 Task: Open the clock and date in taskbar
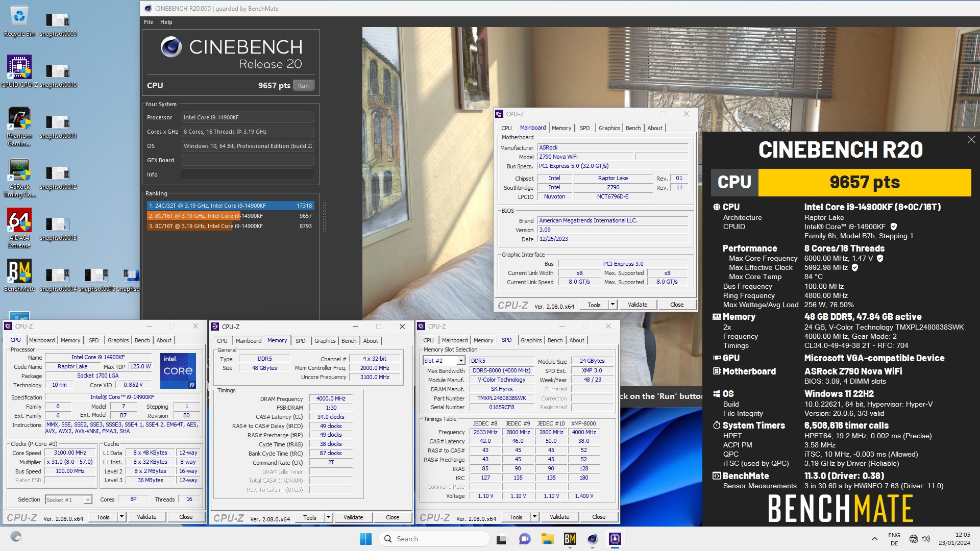954,539
